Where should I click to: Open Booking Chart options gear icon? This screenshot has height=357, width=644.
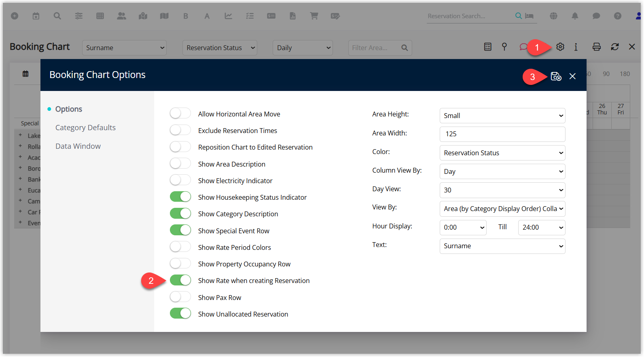[x=560, y=47]
